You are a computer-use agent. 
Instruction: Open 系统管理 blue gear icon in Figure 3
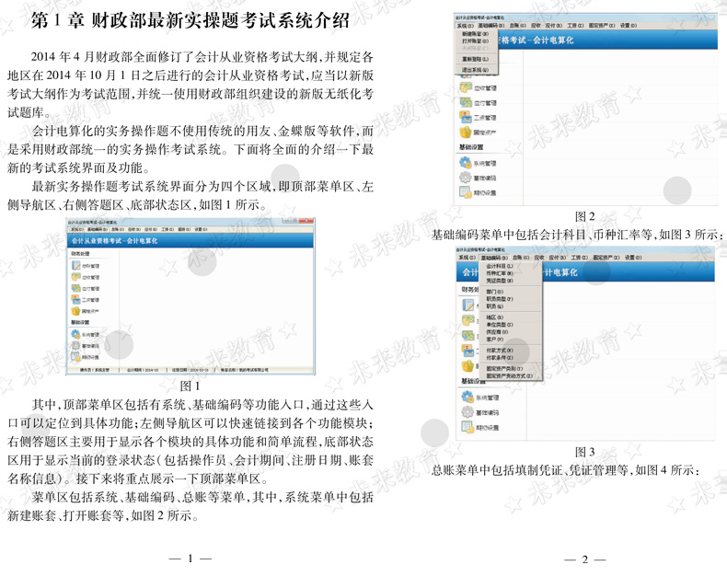pos(467,397)
